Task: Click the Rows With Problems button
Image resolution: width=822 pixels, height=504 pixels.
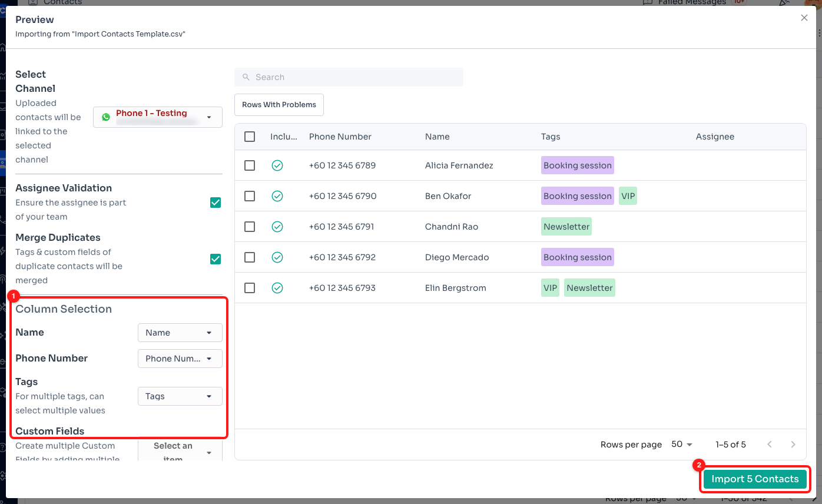Action: pyautogui.click(x=279, y=105)
